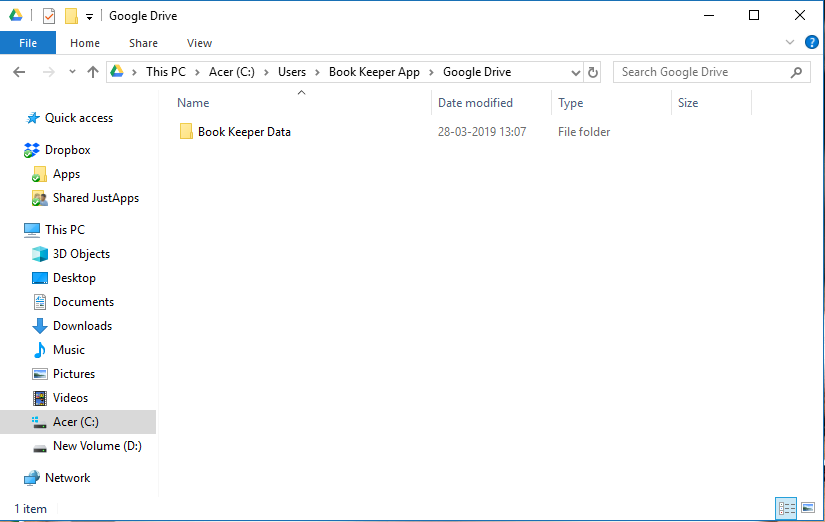Switch to Large icons view in status bar
The image size is (825, 522).
point(808,508)
